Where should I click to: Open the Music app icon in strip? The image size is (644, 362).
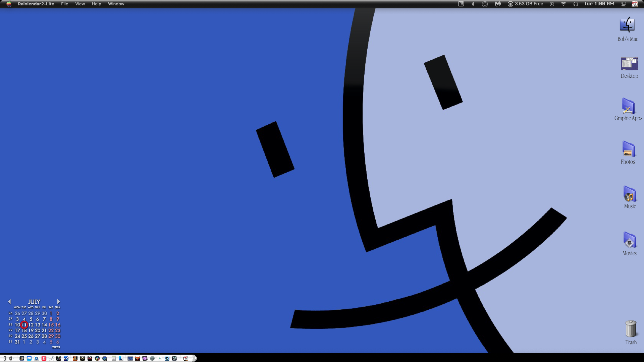point(44,358)
